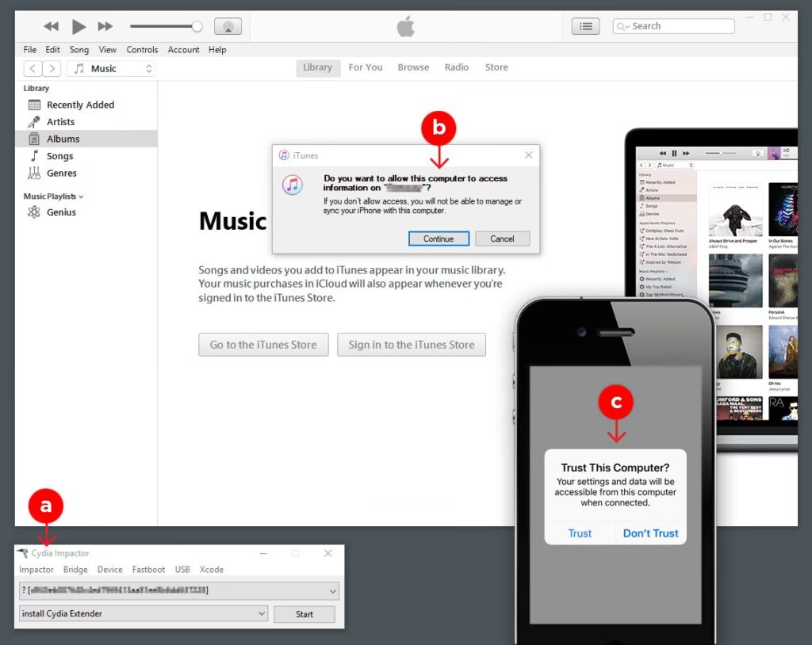Open the Up Next list view icon
This screenshot has width=812, height=645.
585,26
